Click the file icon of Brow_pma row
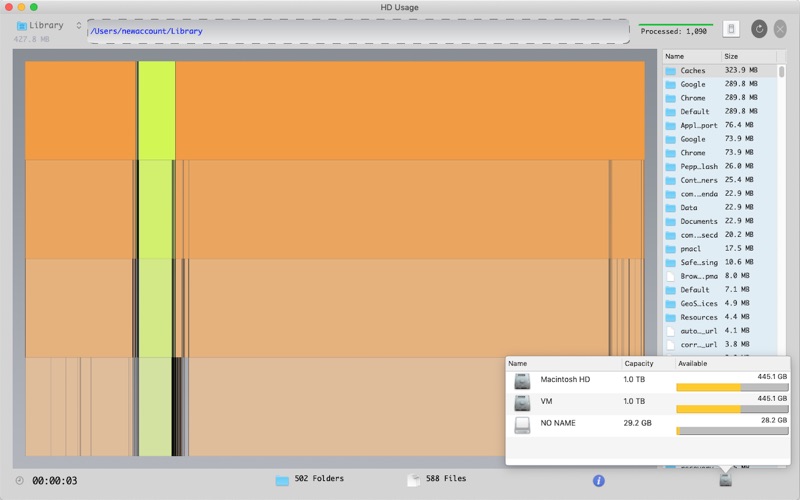800x500 pixels. pyautogui.click(x=670, y=276)
